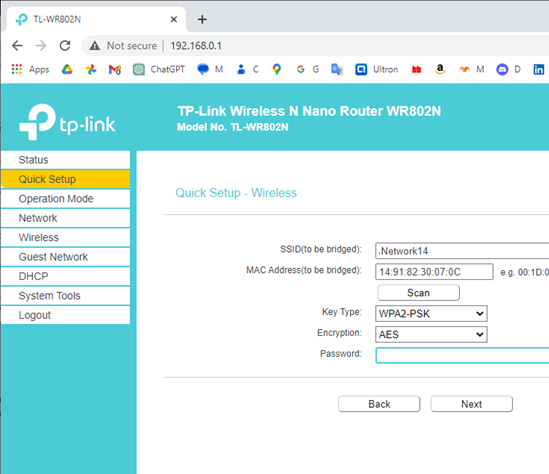Open the Gmail bookmark

pyautogui.click(x=115, y=70)
